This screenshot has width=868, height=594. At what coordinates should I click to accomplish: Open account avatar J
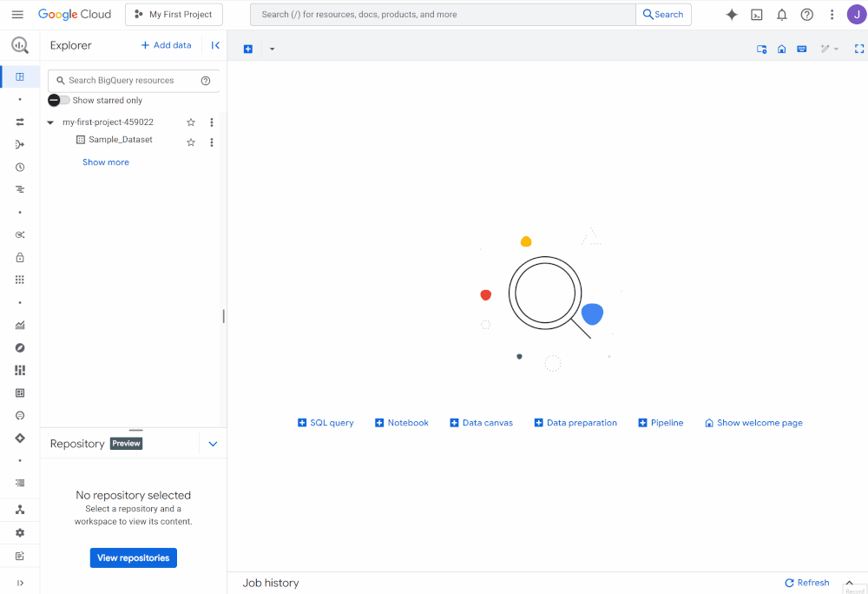pos(857,15)
